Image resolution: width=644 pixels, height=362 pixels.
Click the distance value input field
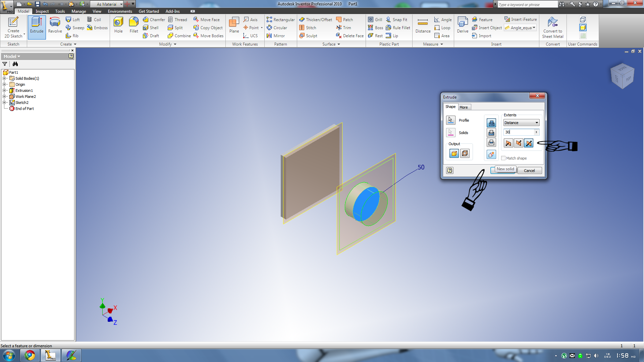pos(519,132)
